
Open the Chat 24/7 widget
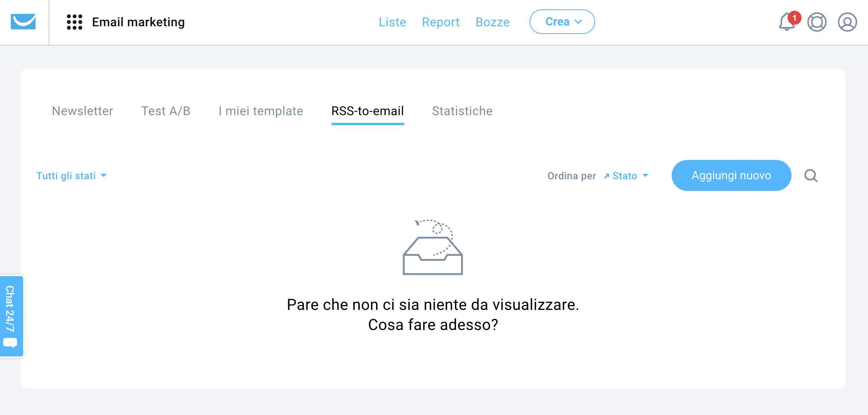click(12, 316)
